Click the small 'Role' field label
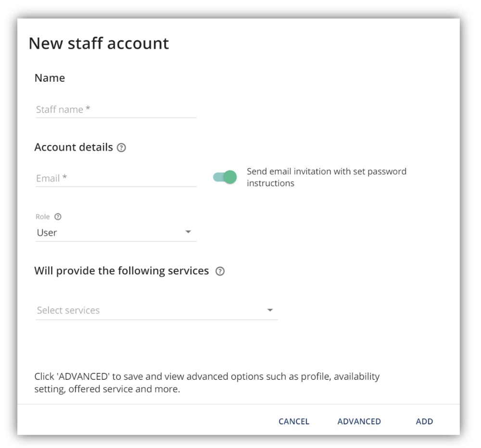Image resolution: width=481 pixels, height=448 pixels. 43,217
